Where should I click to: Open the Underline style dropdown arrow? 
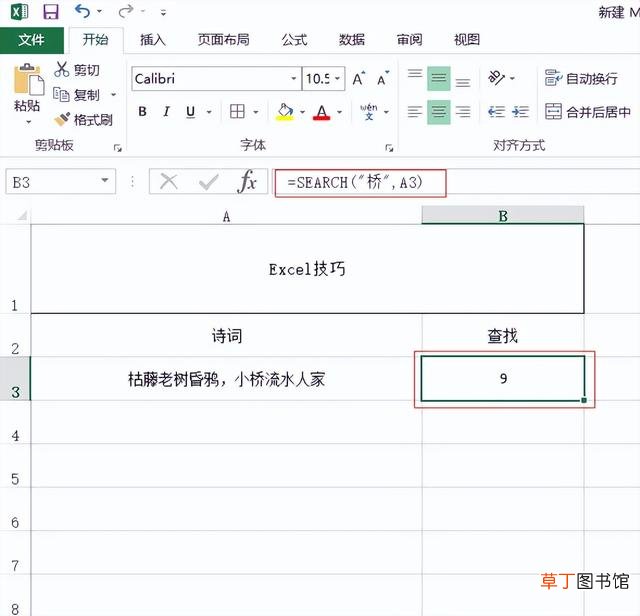(x=209, y=112)
